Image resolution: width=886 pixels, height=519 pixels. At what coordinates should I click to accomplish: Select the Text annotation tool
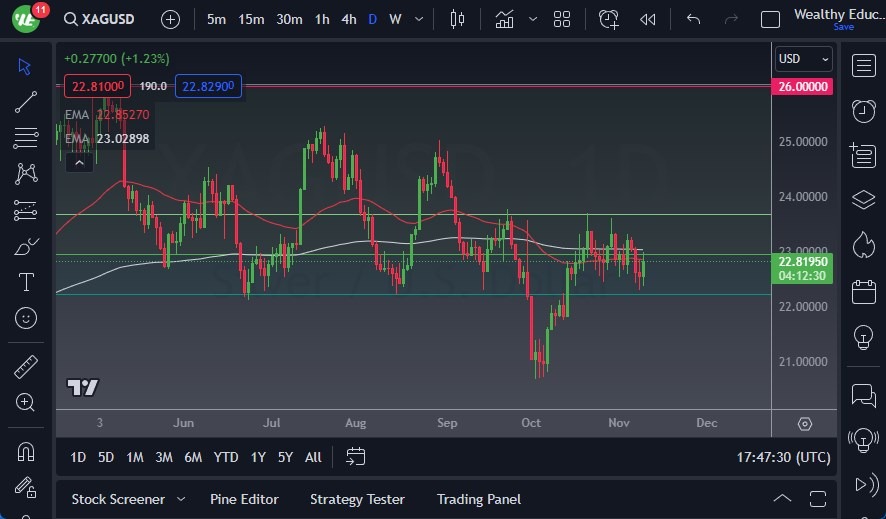(26, 282)
